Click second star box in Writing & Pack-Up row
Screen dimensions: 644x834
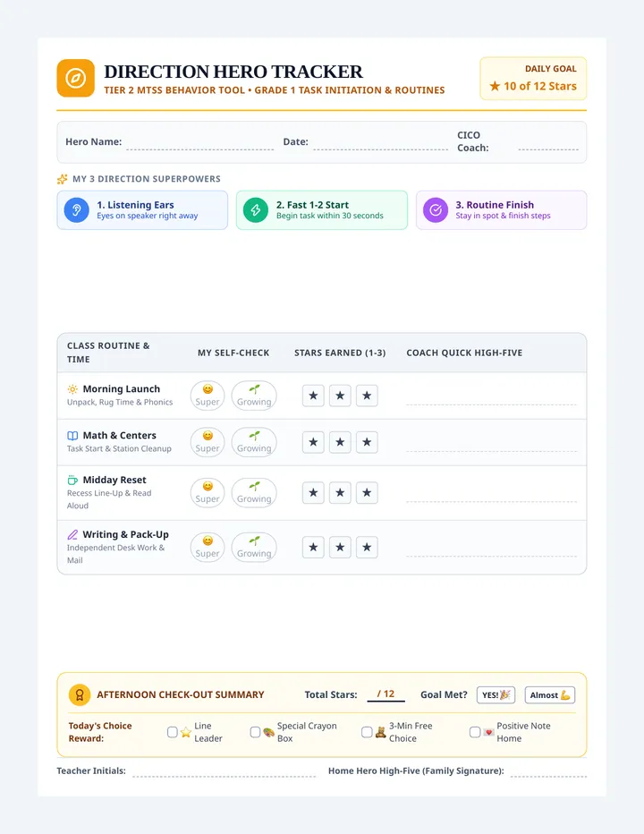(340, 548)
